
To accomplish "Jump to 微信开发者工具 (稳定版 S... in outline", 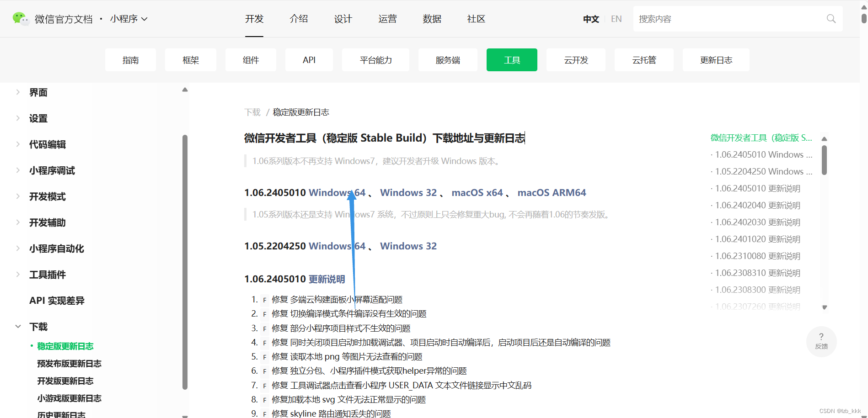I will point(761,138).
